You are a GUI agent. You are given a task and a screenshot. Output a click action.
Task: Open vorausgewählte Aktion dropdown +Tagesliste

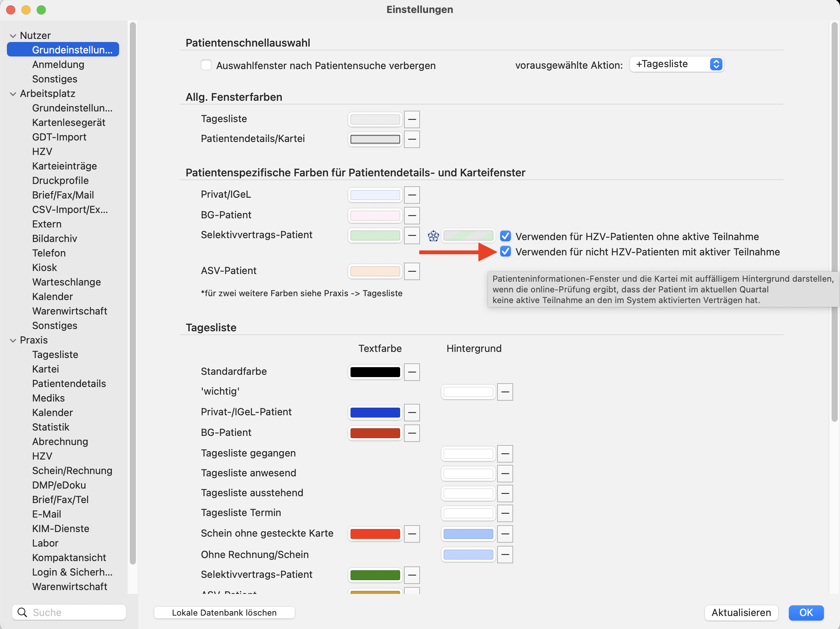coord(677,64)
